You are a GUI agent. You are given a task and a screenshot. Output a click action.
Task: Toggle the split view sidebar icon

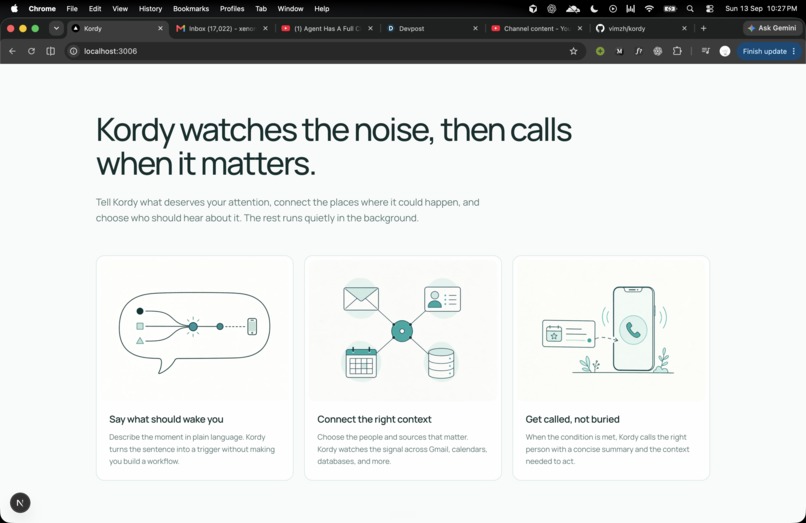pos(50,51)
